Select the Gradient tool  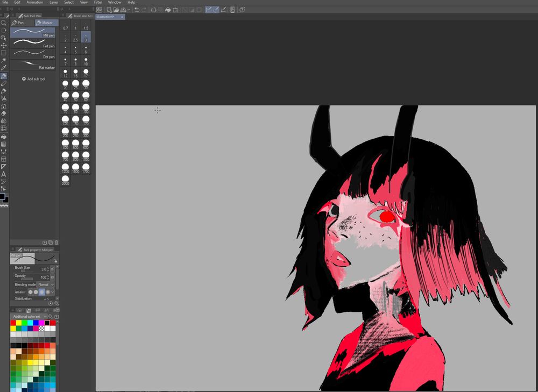tap(3, 144)
